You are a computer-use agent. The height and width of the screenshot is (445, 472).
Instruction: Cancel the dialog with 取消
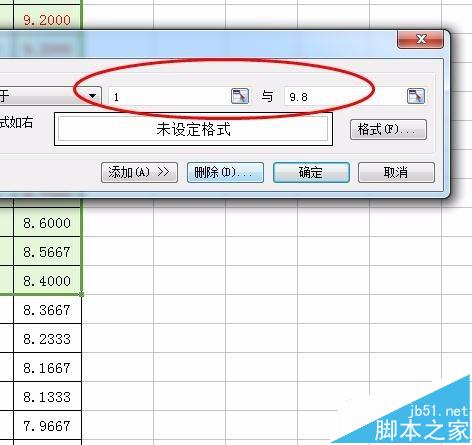click(396, 172)
